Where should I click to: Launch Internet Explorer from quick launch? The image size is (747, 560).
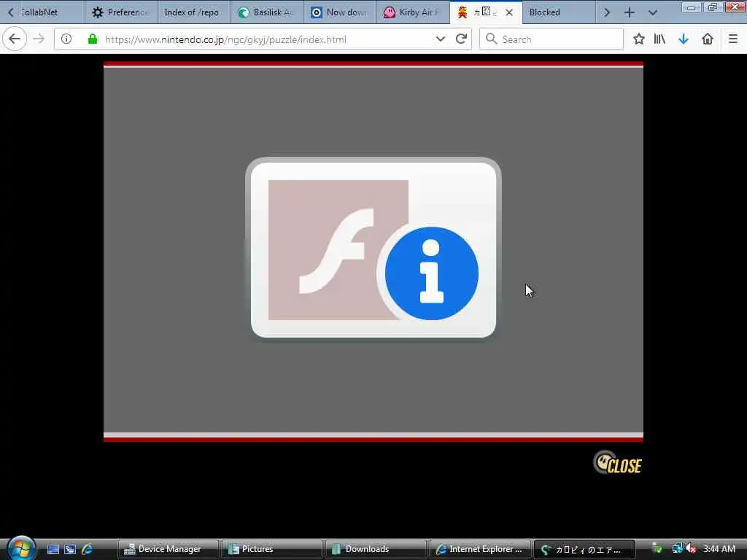pos(87,549)
